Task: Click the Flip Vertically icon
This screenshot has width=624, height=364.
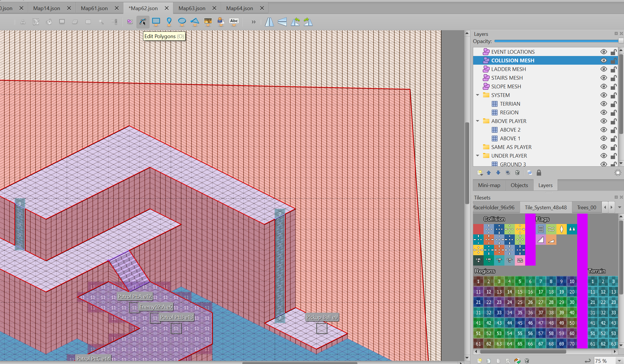Action: click(282, 22)
